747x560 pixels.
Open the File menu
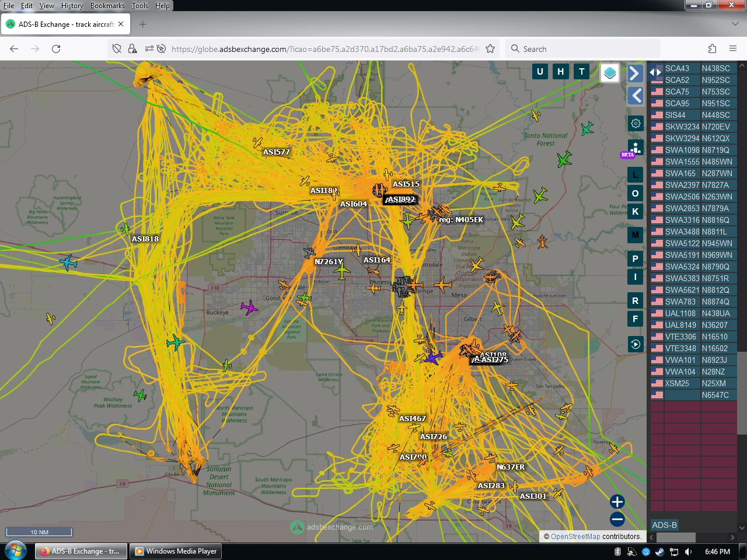tap(9, 6)
